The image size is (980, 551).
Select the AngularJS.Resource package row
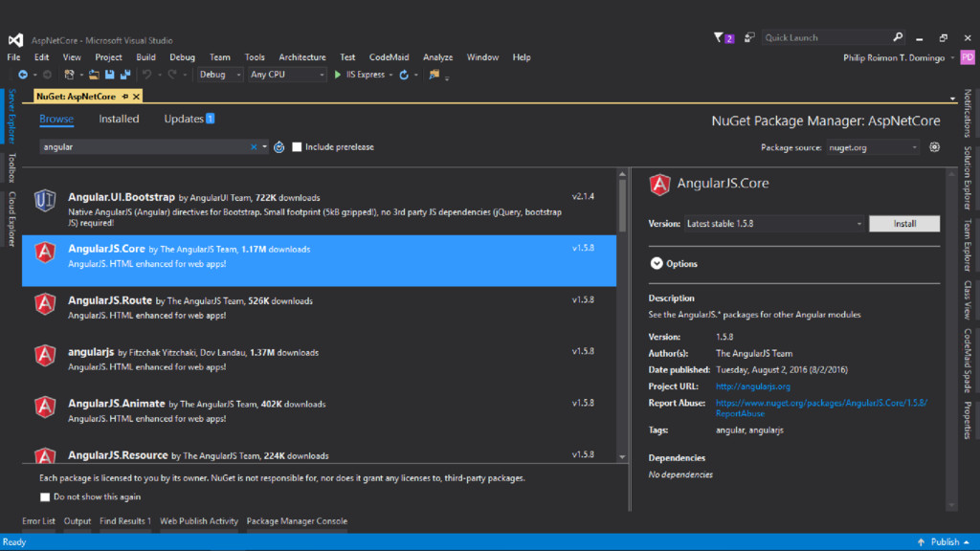coord(319,454)
